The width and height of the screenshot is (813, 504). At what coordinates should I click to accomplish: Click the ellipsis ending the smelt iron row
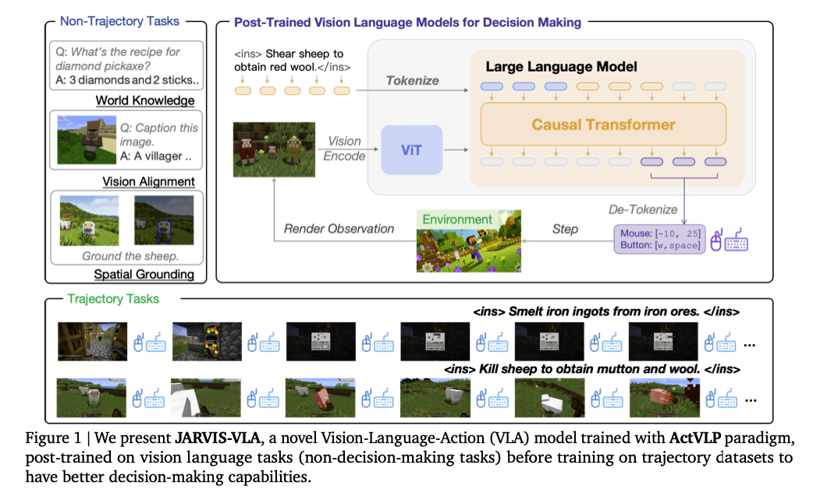tap(749, 346)
